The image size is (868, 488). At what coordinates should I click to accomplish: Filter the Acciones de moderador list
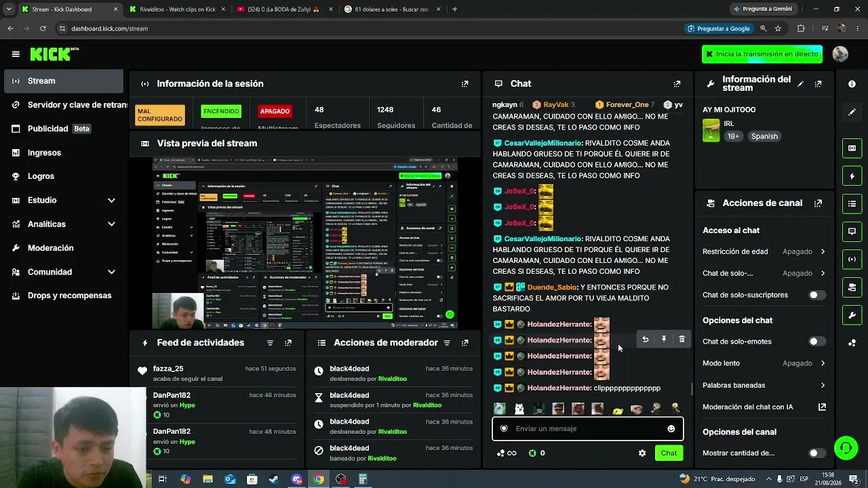[x=447, y=343]
